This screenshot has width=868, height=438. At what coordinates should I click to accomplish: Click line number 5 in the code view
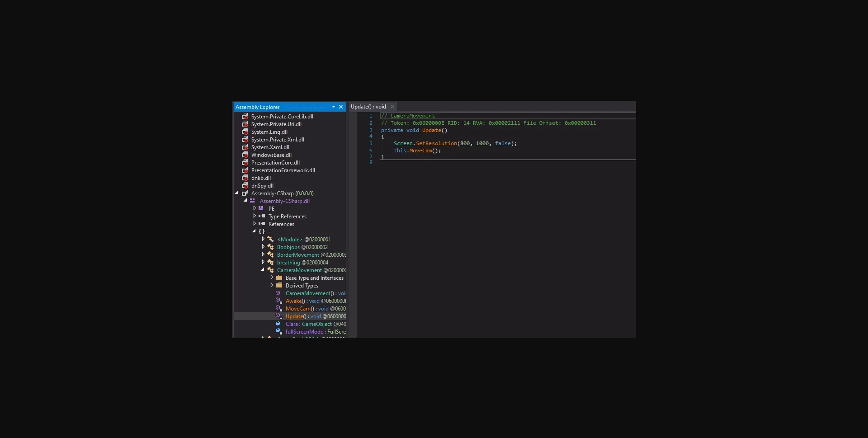371,143
